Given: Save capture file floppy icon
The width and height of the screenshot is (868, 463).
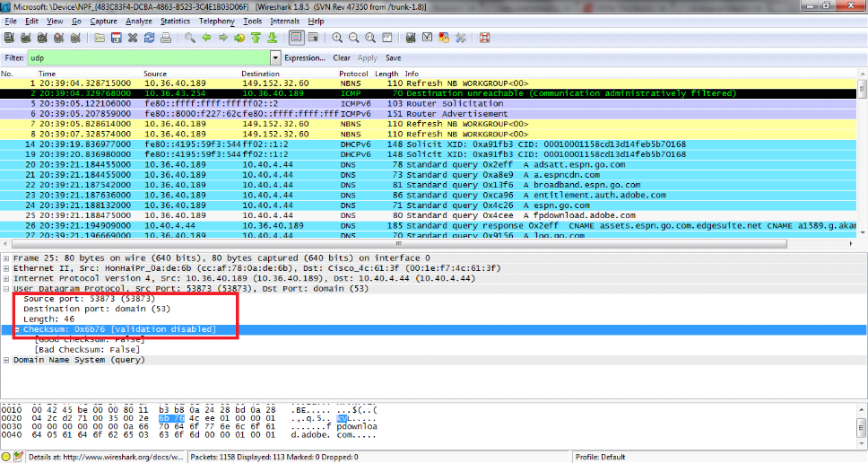Looking at the screenshot, I should (x=117, y=38).
